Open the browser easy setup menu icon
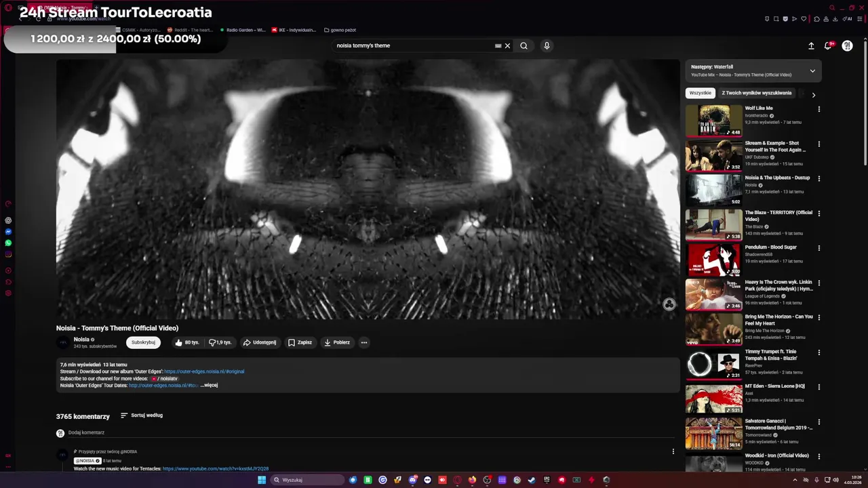This screenshot has width=868, height=488. click(859, 19)
